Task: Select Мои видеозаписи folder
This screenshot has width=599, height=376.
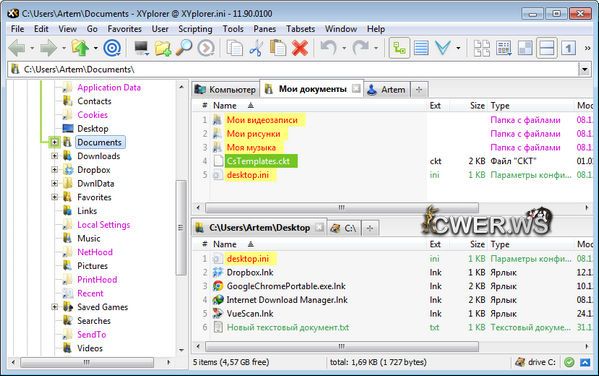Action: tap(262, 120)
